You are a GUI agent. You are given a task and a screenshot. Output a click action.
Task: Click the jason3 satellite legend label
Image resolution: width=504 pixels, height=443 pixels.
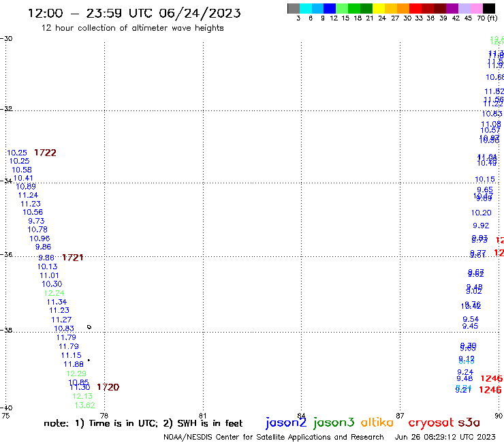pos(334,423)
